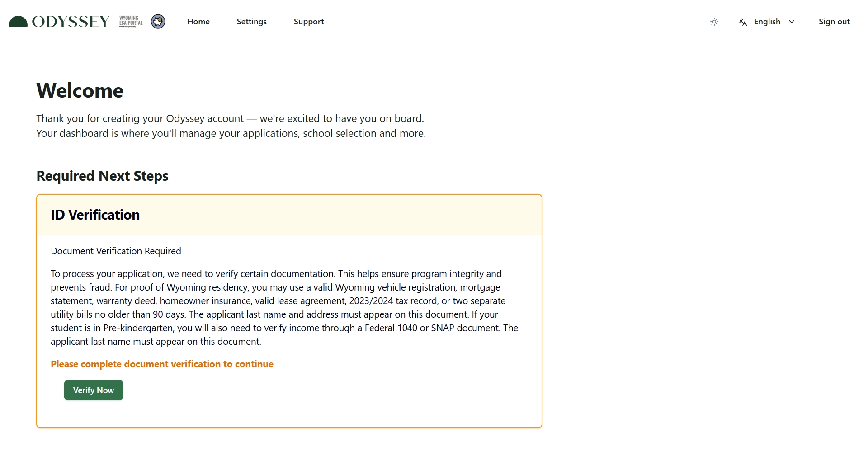Go to the Home menu item
868x464 pixels.
198,22
